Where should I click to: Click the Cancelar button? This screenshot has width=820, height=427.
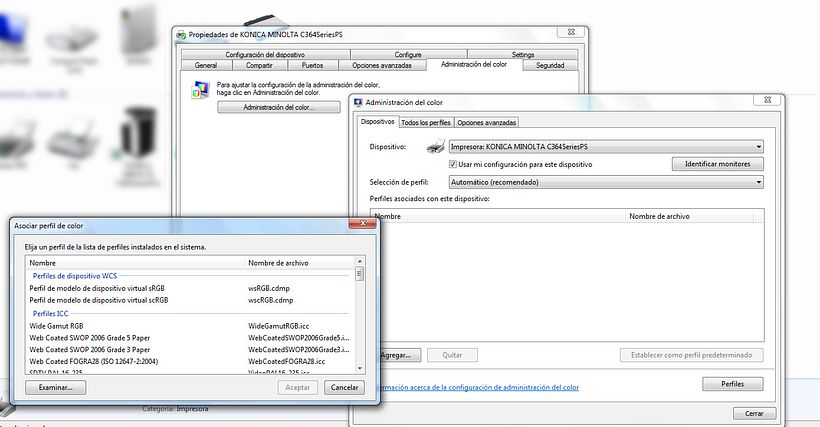345,388
